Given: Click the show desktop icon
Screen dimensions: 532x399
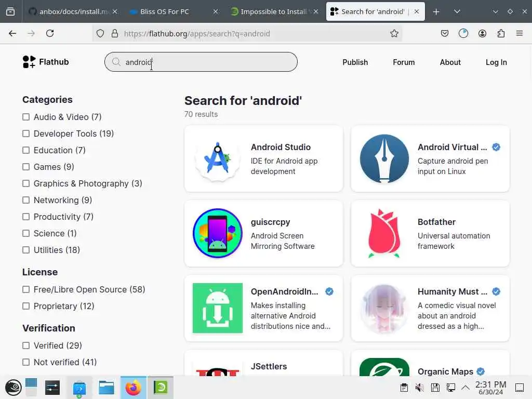Looking at the screenshot, I should [520, 388].
